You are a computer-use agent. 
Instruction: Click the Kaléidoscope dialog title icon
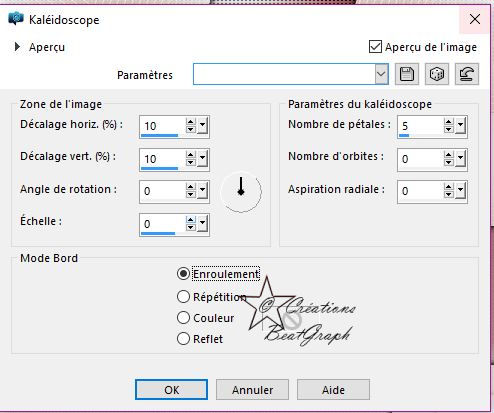[x=16, y=19]
